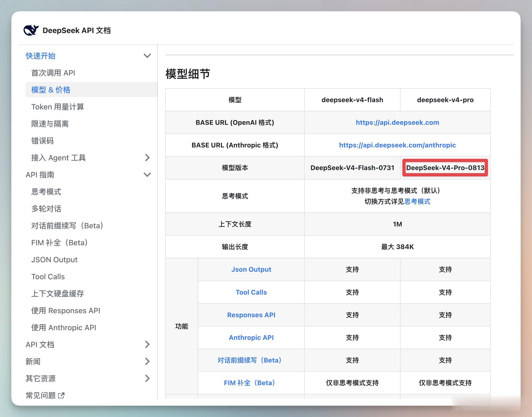Image resolution: width=532 pixels, height=417 pixels.
Task: Open Tool Calls table link
Action: 251,292
